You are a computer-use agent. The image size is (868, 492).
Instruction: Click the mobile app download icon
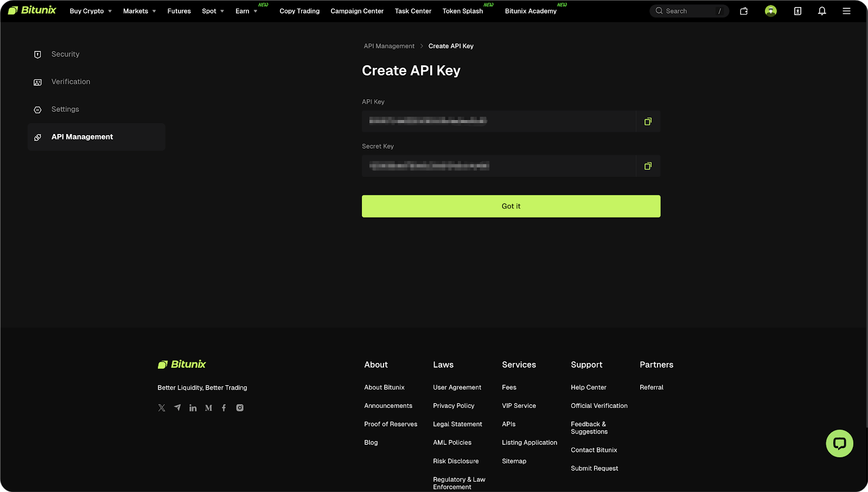(797, 11)
